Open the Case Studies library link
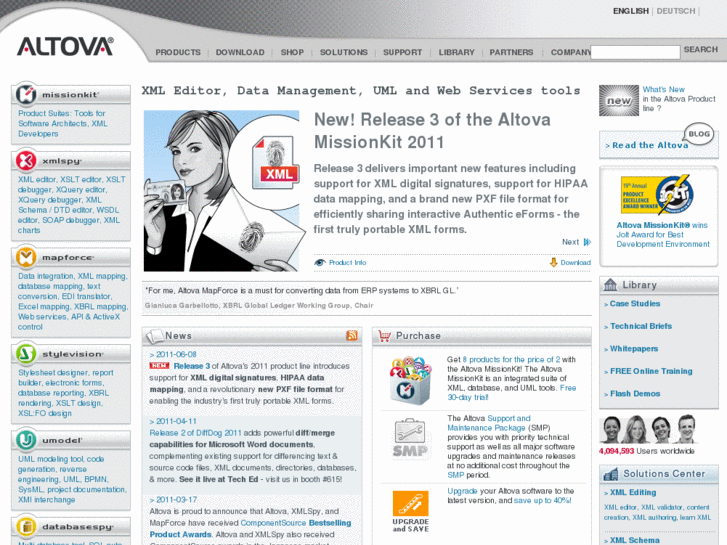 tap(635, 304)
